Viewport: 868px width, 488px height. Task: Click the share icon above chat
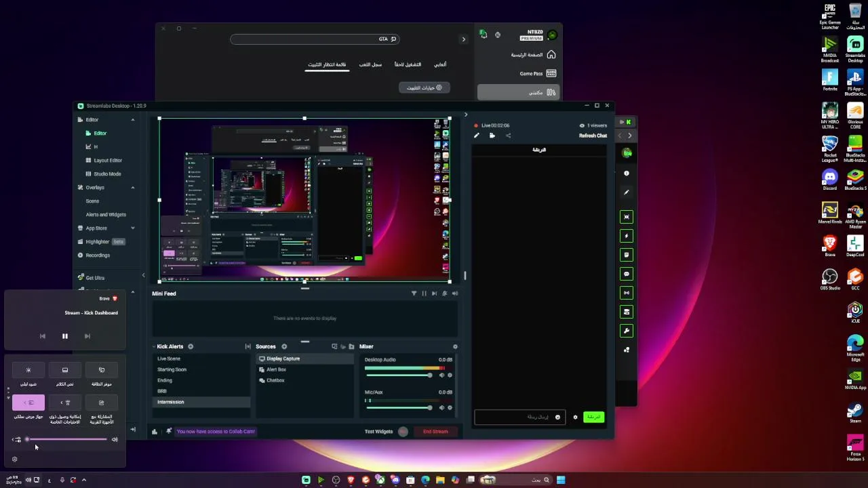tap(508, 136)
